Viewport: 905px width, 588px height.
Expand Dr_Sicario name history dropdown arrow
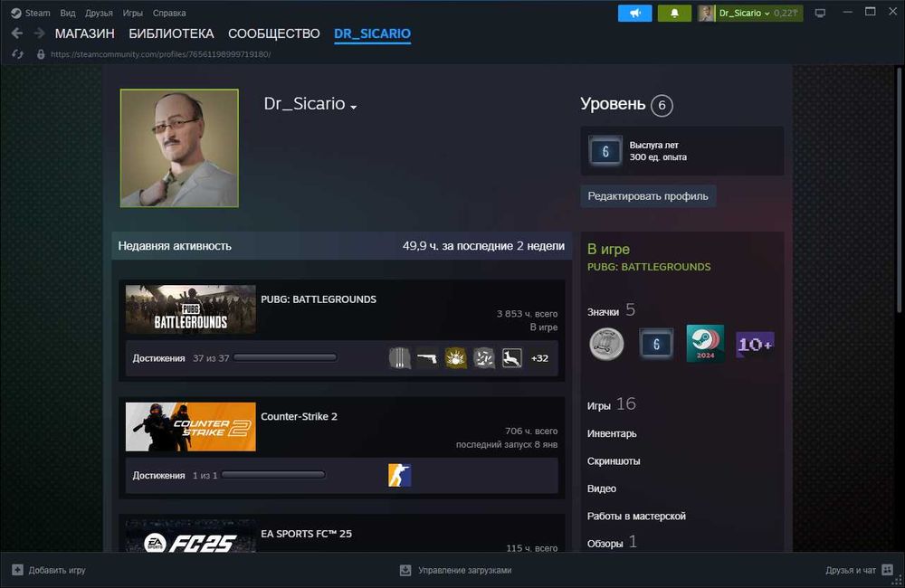[x=354, y=107]
